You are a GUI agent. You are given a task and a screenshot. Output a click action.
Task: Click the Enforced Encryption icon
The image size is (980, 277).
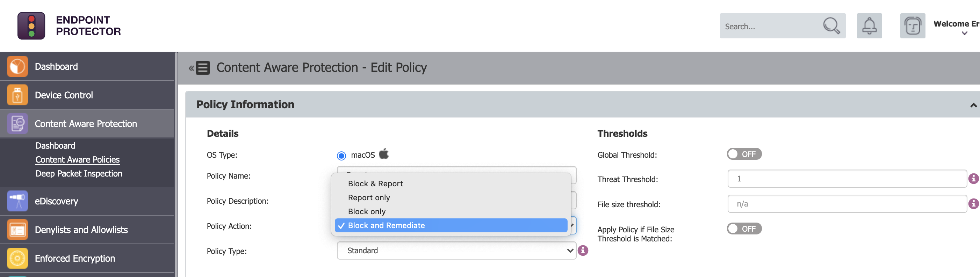coord(17,258)
